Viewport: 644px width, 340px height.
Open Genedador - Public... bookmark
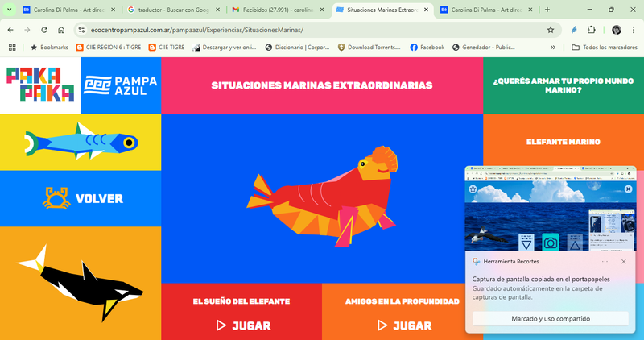coord(484,48)
